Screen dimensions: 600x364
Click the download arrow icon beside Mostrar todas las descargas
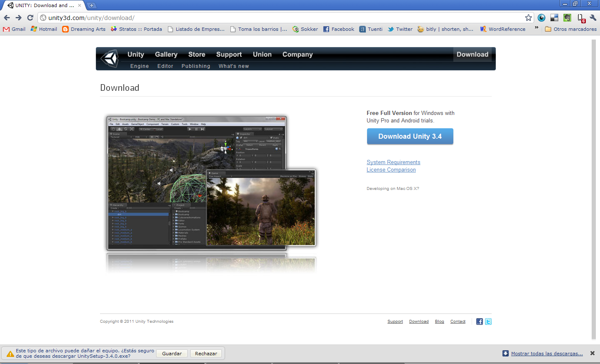505,353
